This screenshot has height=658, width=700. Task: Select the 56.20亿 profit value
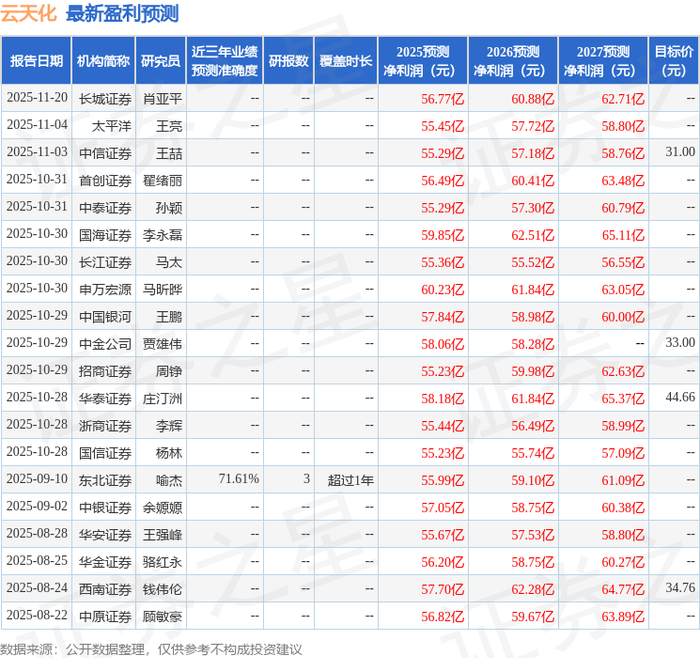coord(442,562)
